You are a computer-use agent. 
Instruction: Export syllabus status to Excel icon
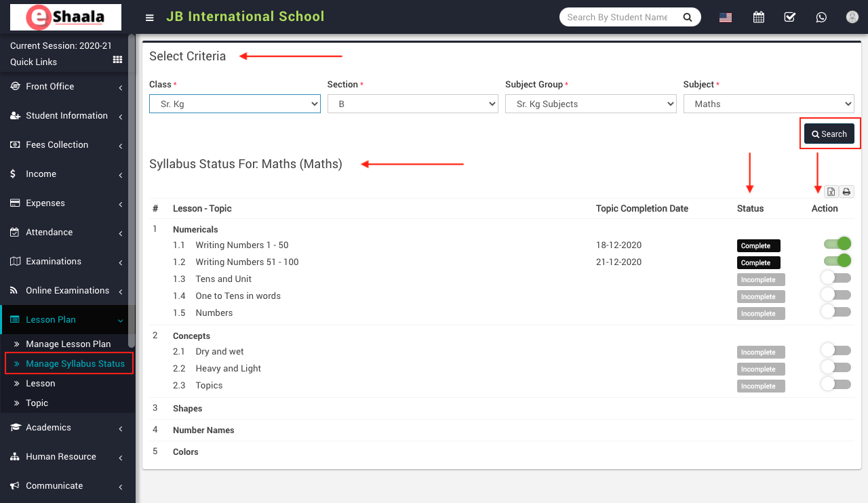[x=831, y=192]
